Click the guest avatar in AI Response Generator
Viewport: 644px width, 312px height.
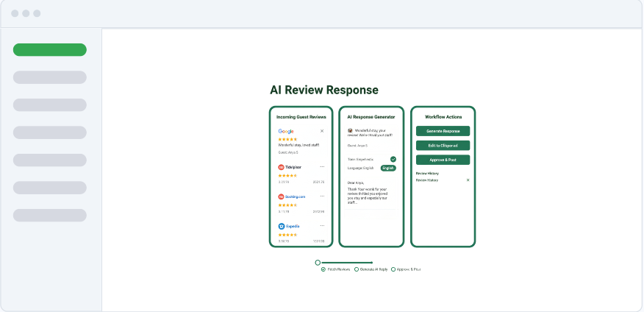(350, 130)
